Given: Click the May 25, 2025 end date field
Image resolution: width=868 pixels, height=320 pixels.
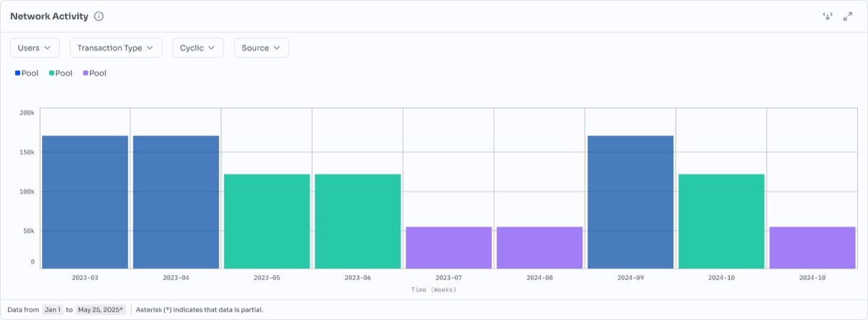Looking at the screenshot, I should click(101, 310).
